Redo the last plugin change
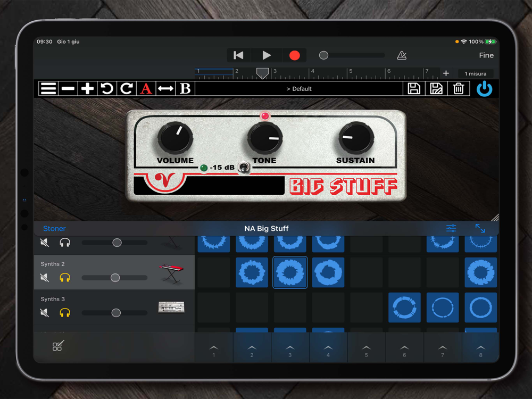 [127, 88]
